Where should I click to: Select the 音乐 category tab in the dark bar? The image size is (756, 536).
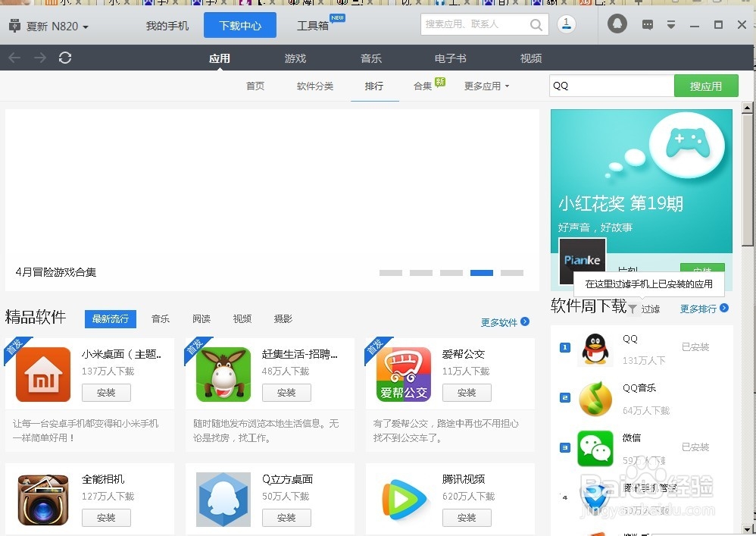[x=370, y=58]
